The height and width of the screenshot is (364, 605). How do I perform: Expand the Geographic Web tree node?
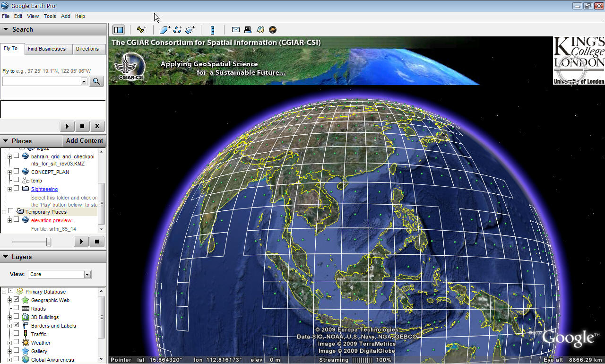[x=9, y=300]
